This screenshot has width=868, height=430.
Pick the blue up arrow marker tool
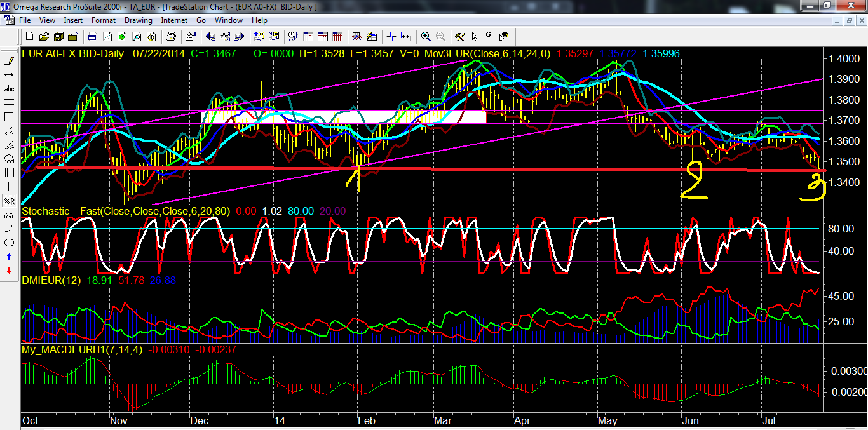point(10,257)
